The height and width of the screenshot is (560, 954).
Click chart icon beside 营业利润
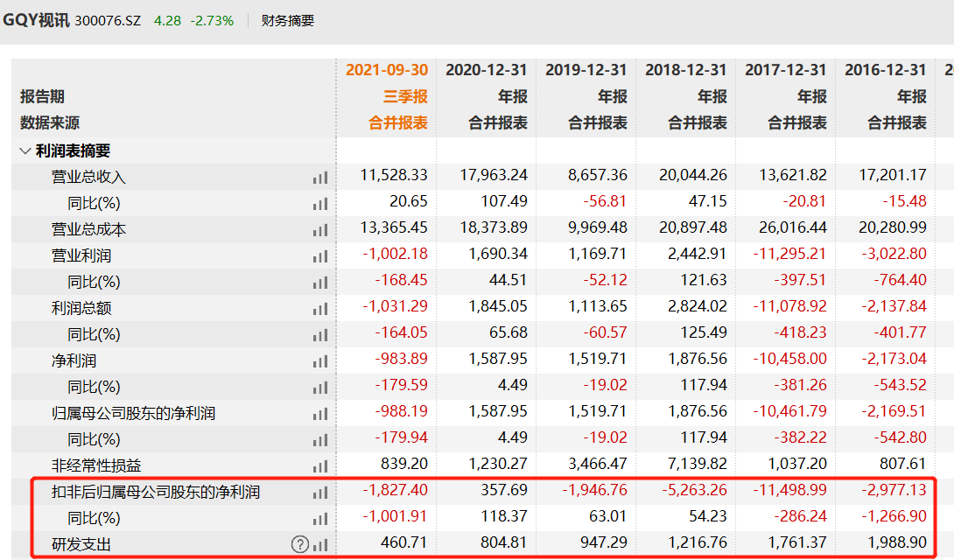320,256
